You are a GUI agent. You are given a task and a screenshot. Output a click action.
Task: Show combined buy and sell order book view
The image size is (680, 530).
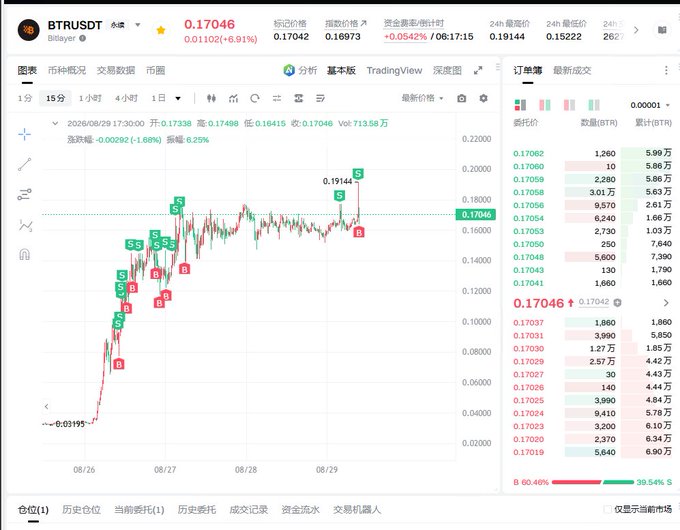click(x=520, y=105)
